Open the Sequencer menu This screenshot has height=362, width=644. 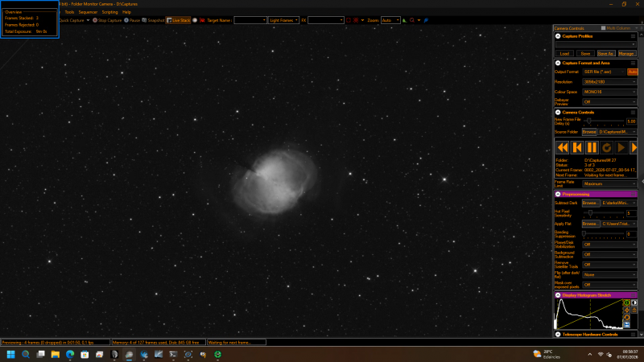click(88, 12)
